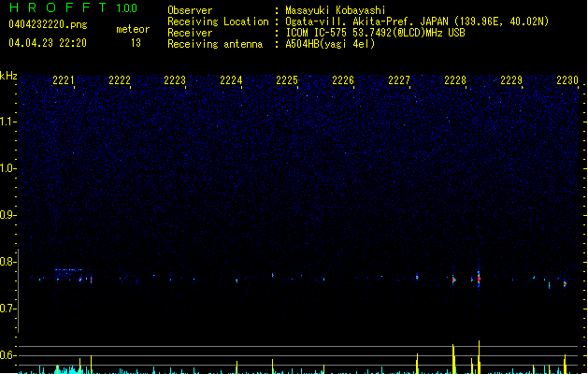Click the Receiving antenna label
The height and width of the screenshot is (374, 588).
[215, 44]
